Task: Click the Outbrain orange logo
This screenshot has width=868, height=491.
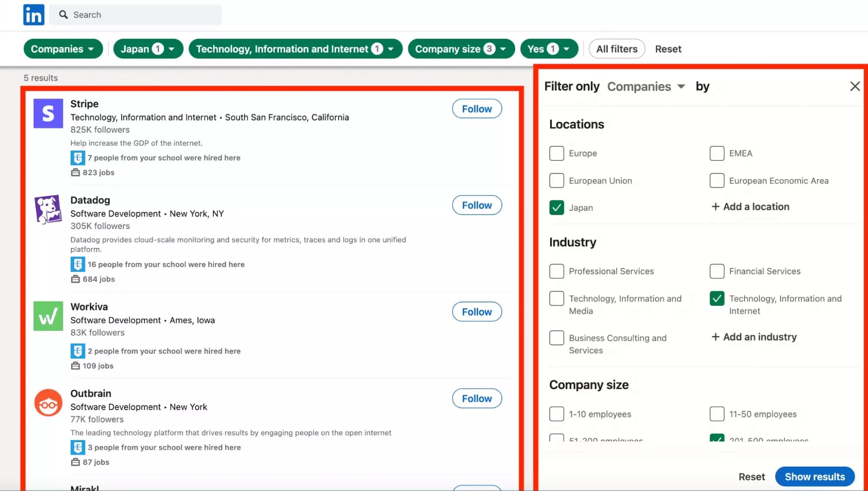Action: pos(48,403)
